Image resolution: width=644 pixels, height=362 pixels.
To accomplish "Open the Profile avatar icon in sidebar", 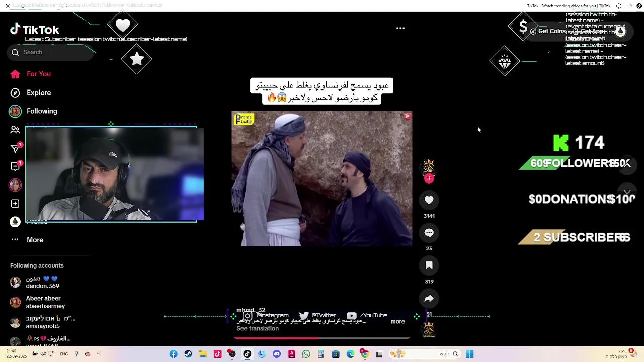I will pos(15,222).
